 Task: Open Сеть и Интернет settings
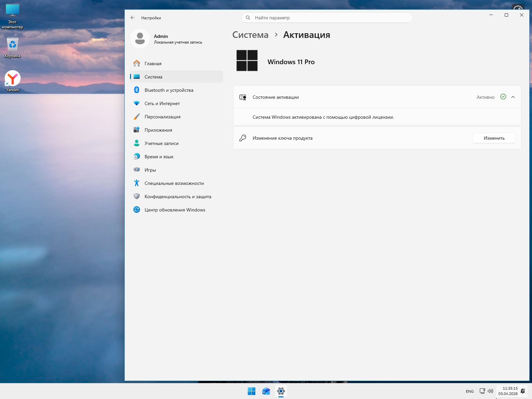point(162,103)
